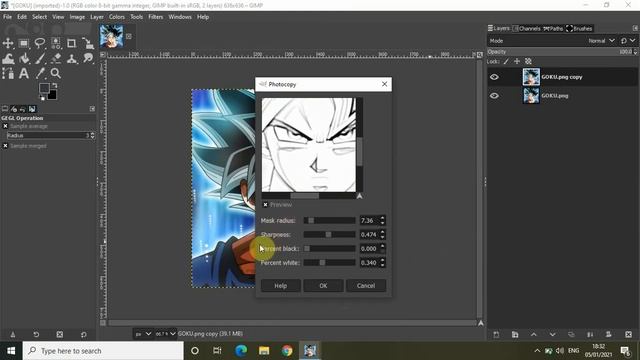Toggle the Sample merged checkbox
This screenshot has width=640, height=360.
[x=5, y=146]
